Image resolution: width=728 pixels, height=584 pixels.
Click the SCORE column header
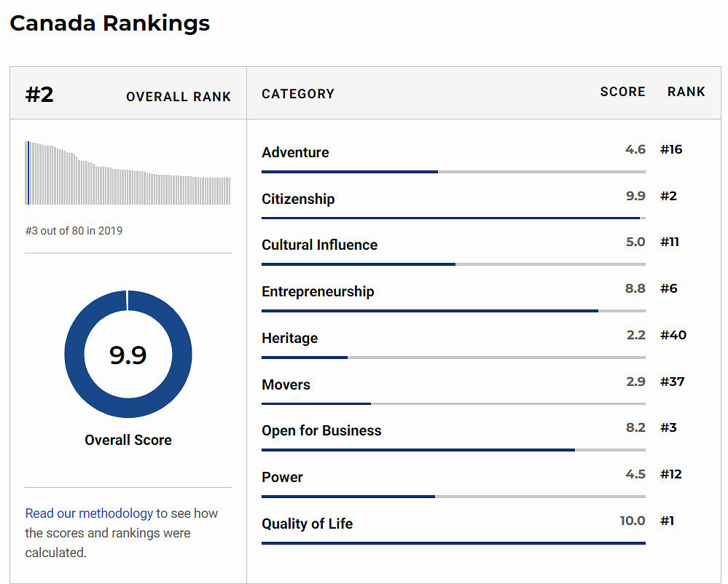click(622, 92)
